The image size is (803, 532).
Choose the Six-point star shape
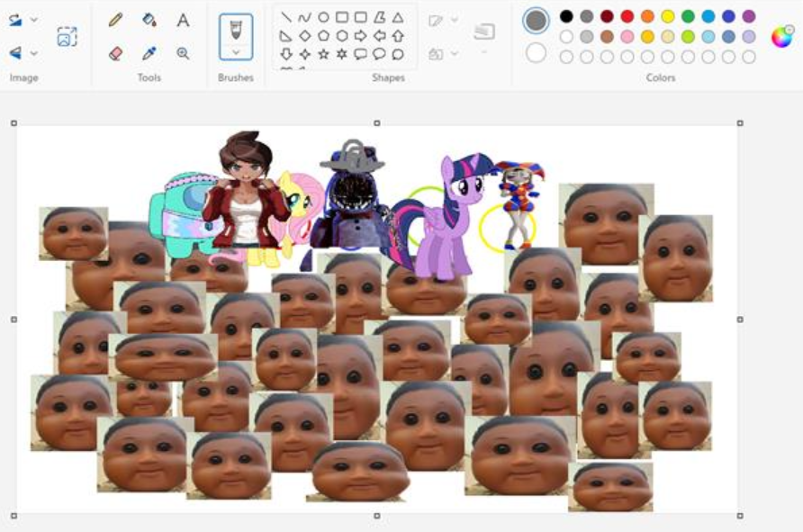(x=341, y=54)
